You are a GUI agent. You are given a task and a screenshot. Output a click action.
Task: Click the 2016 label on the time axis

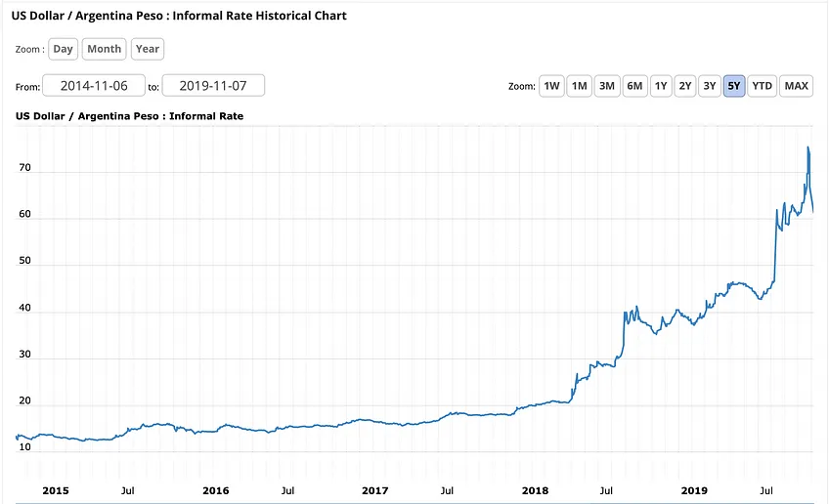pos(216,490)
